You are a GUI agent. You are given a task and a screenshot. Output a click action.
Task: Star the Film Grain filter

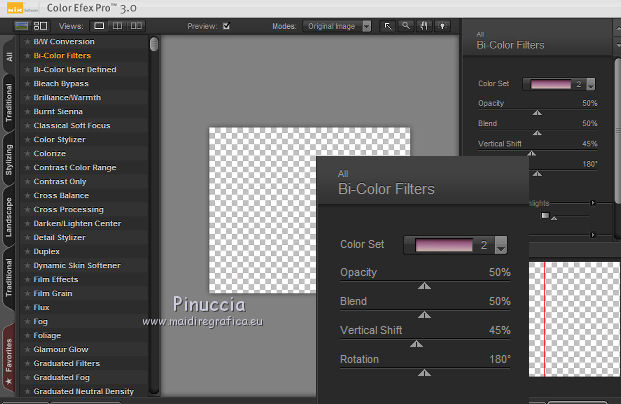[x=27, y=293]
